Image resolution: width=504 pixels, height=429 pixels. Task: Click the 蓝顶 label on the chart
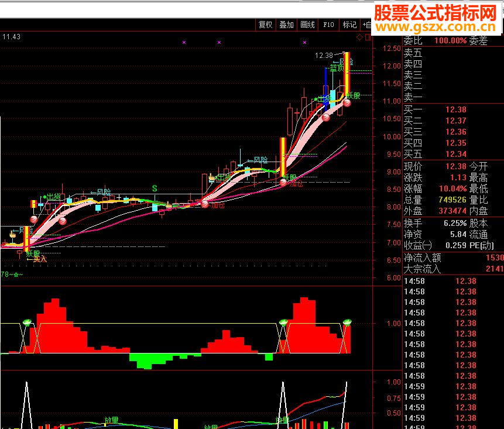click(x=337, y=68)
